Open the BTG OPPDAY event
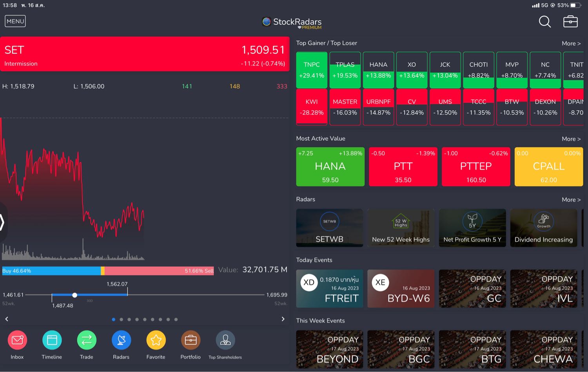This screenshot has width=588, height=372. pos(472,349)
